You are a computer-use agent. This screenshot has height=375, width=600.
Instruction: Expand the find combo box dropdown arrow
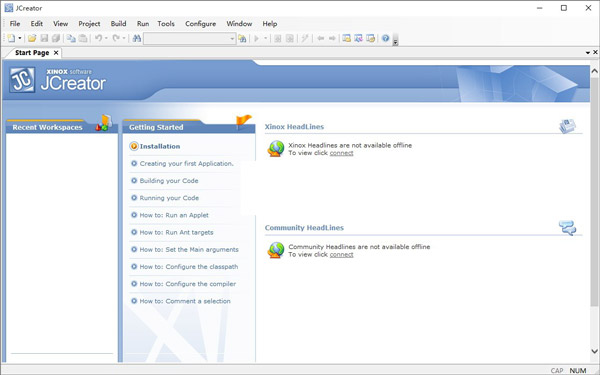tap(232, 38)
